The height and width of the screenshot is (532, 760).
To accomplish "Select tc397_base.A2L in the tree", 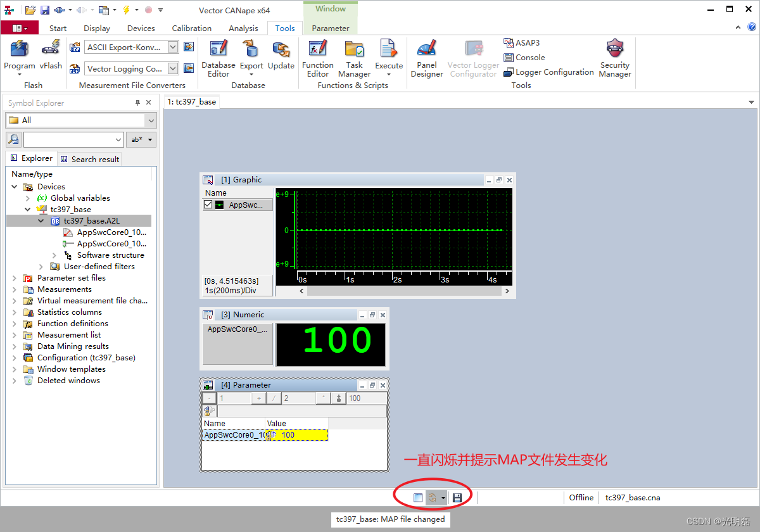I will 91,221.
